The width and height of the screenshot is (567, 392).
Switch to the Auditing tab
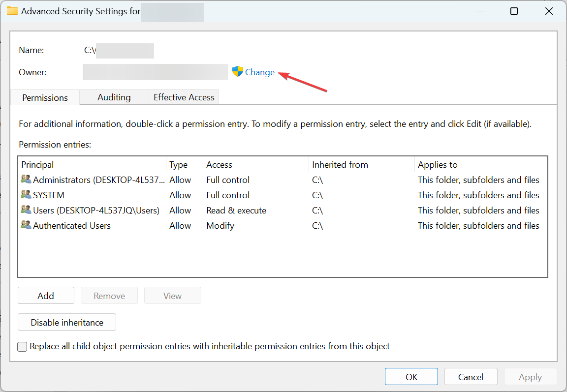[114, 97]
